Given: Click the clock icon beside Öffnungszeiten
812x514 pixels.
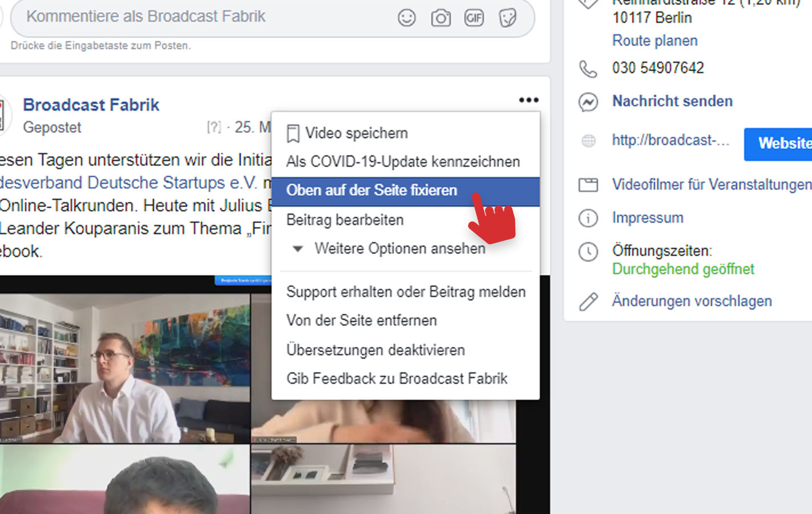Looking at the screenshot, I should pyautogui.click(x=588, y=252).
